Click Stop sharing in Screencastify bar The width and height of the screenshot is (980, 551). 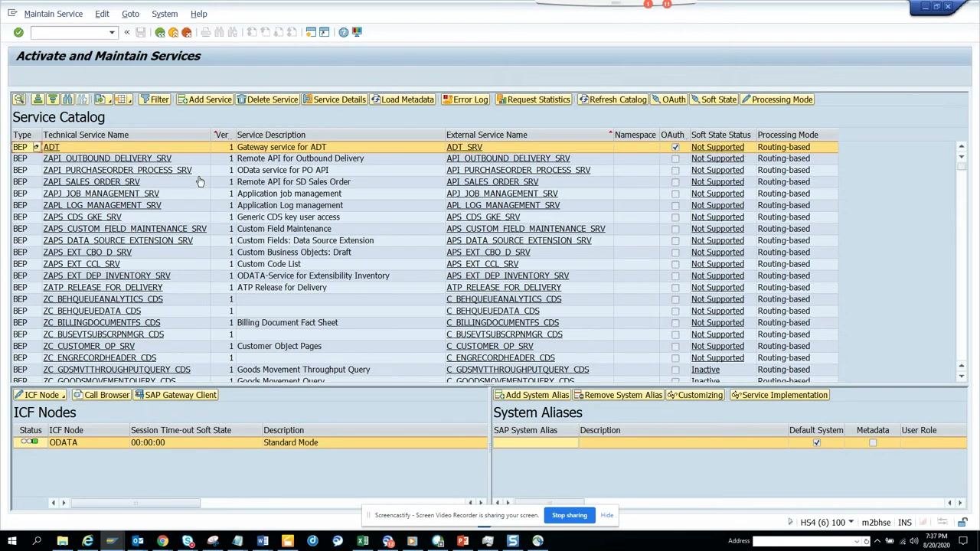click(x=570, y=515)
